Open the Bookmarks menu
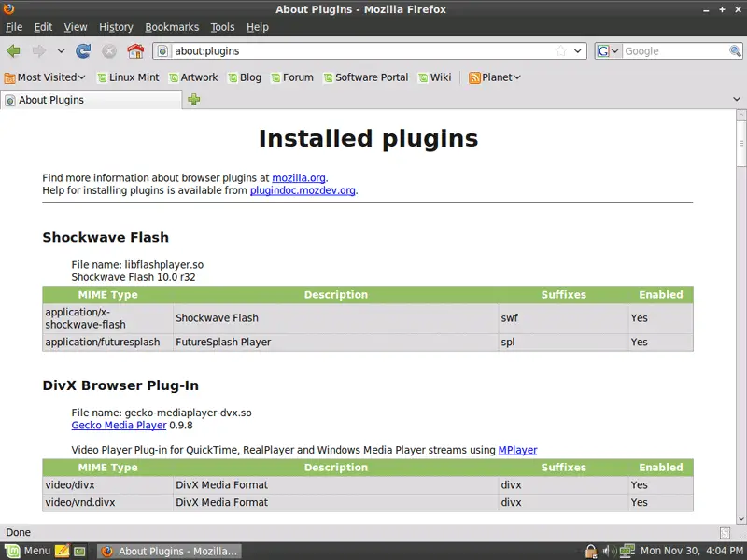This screenshot has height=560, width=747. [172, 27]
